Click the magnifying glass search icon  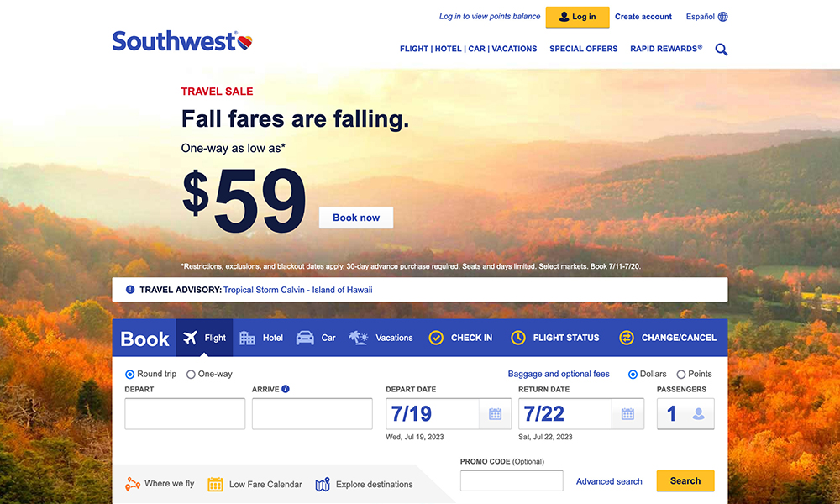721,50
